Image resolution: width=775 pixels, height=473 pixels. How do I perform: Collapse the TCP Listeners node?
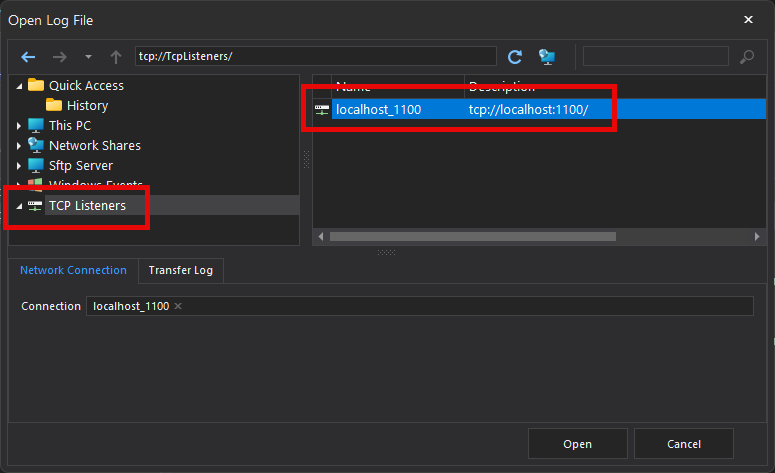tap(19, 206)
